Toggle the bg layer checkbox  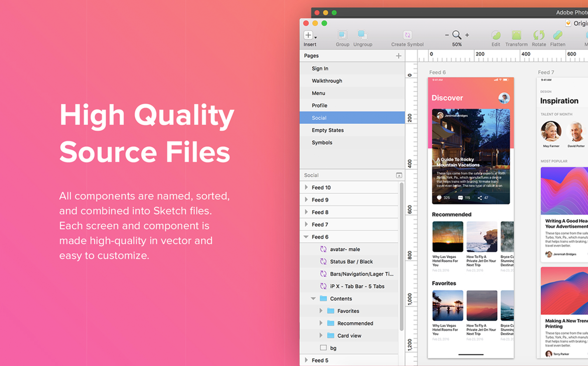(x=323, y=347)
